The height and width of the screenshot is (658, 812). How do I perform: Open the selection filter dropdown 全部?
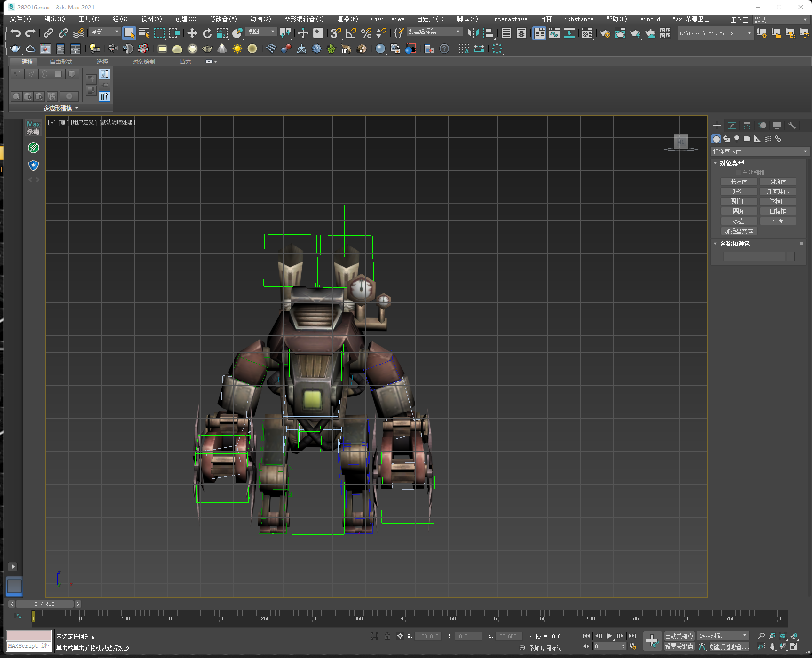[x=105, y=32]
